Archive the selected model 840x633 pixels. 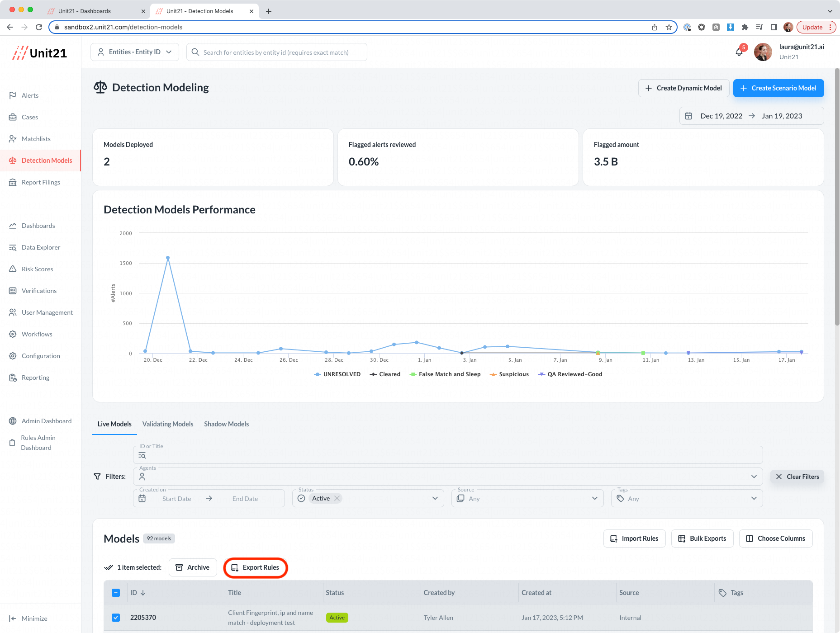pyautogui.click(x=193, y=567)
